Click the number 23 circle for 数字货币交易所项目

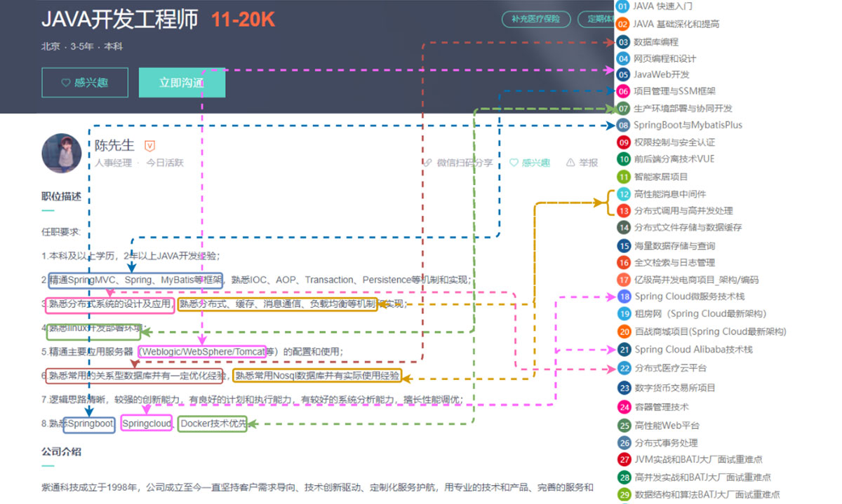[624, 388]
